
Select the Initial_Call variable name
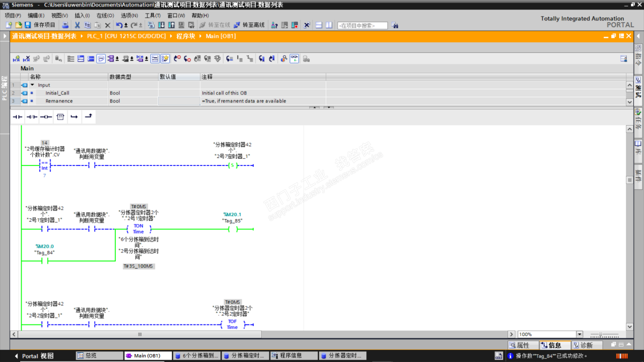(x=57, y=93)
